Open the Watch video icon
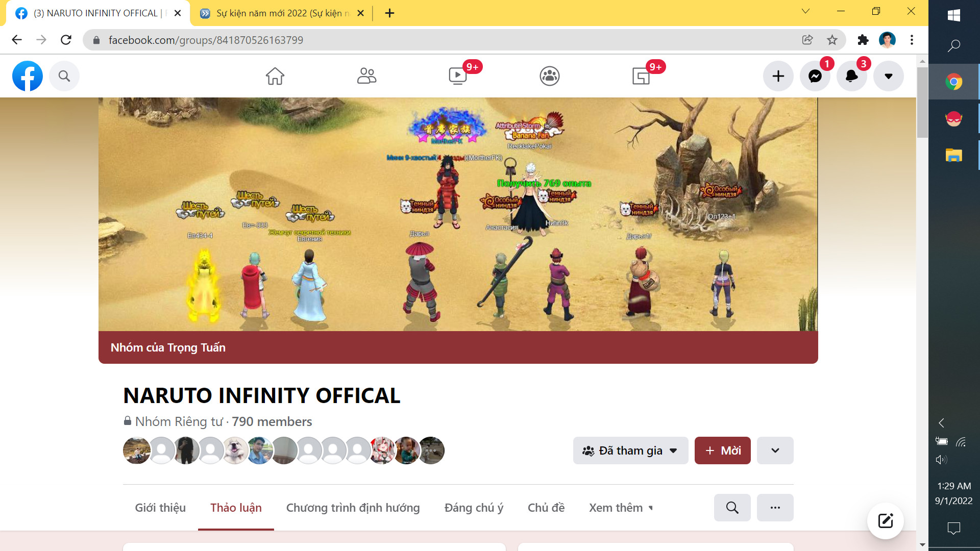 point(458,76)
